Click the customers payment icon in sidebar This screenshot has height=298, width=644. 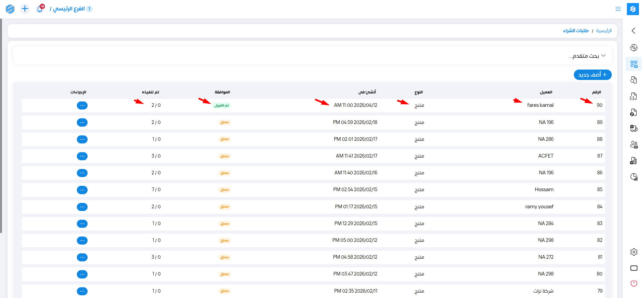(634, 145)
